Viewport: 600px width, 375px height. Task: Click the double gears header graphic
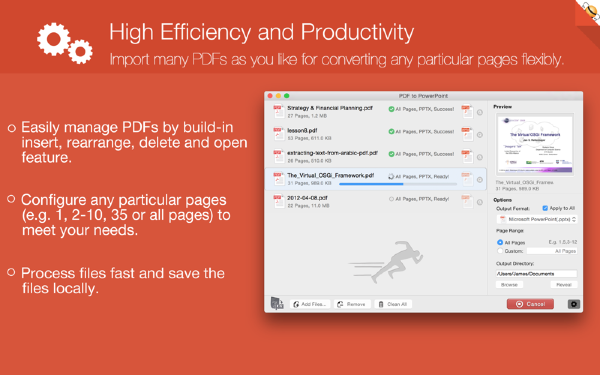point(65,43)
